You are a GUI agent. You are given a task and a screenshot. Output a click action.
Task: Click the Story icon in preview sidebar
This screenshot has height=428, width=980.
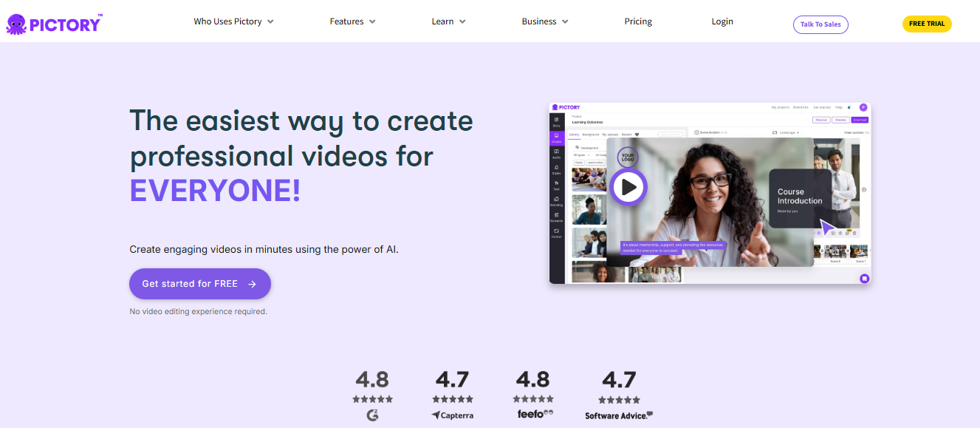556,122
